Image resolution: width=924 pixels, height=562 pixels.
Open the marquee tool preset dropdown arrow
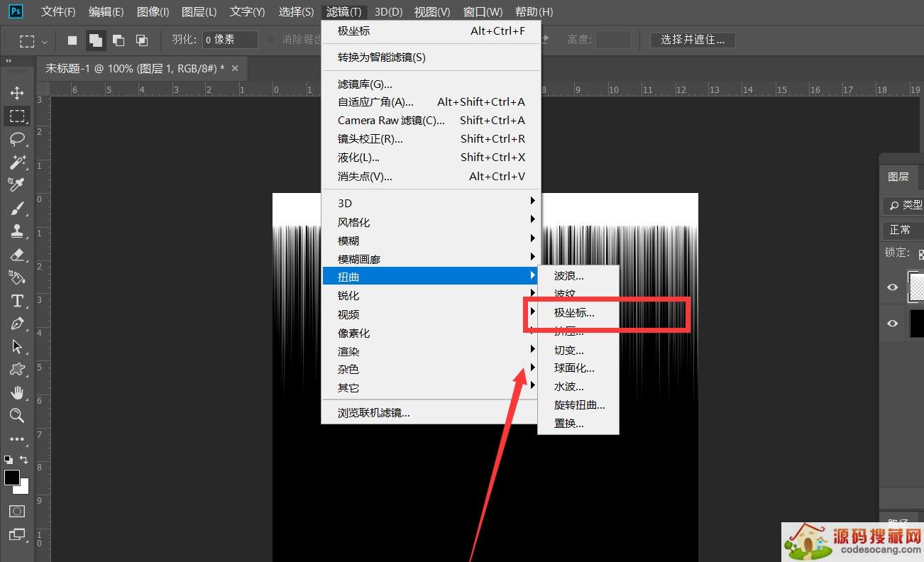(x=45, y=41)
